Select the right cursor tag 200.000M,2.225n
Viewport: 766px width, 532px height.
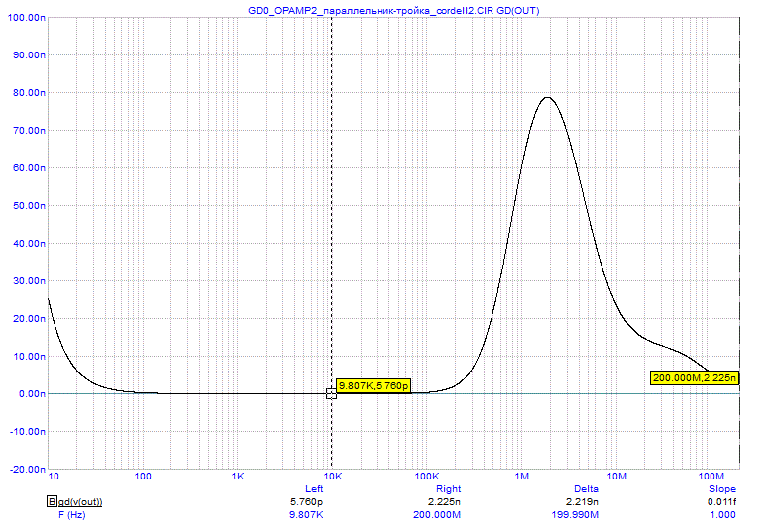695,377
